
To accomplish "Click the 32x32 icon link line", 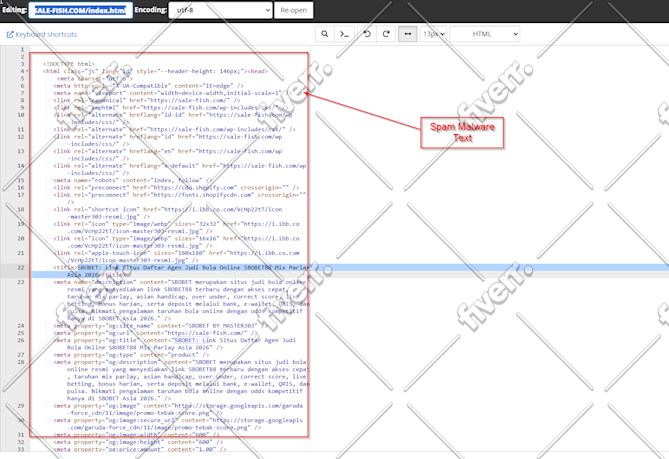I will (x=176, y=227).
